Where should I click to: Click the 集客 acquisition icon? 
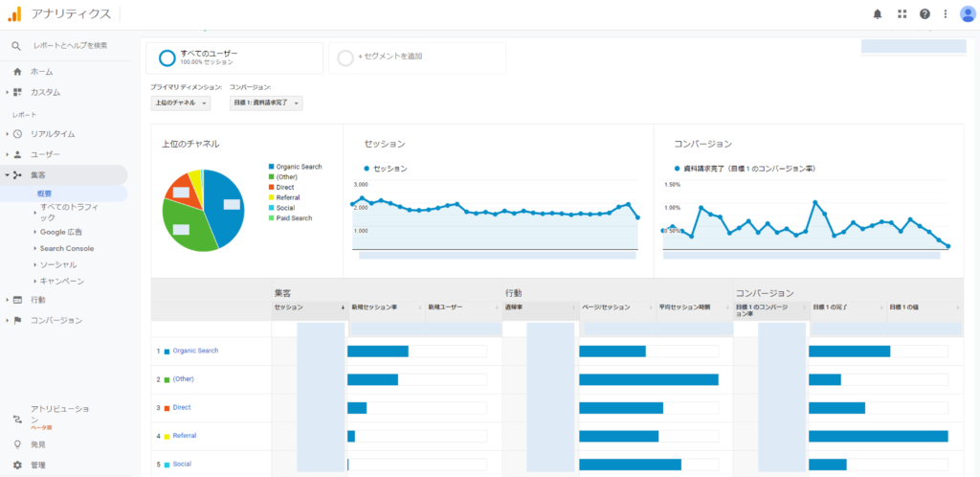click(x=17, y=175)
